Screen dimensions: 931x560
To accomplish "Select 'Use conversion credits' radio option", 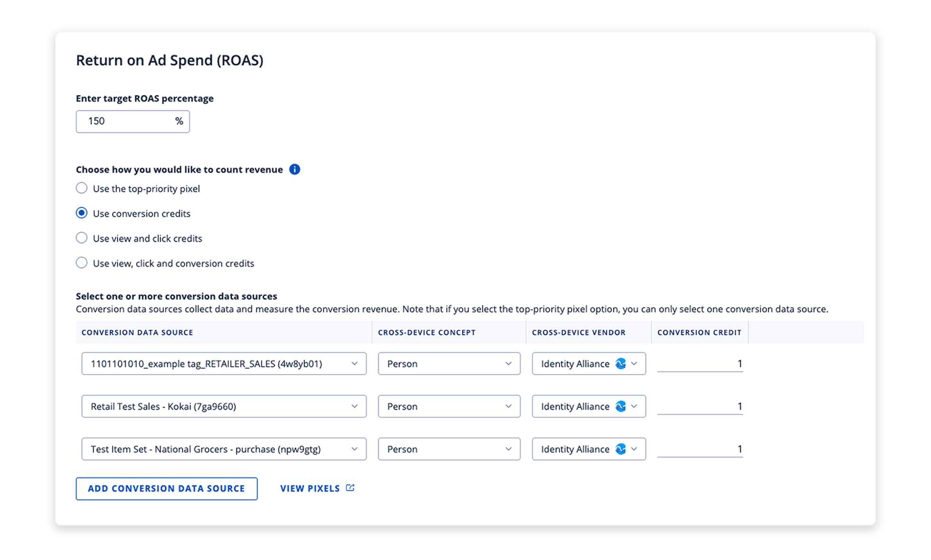I will (x=82, y=213).
